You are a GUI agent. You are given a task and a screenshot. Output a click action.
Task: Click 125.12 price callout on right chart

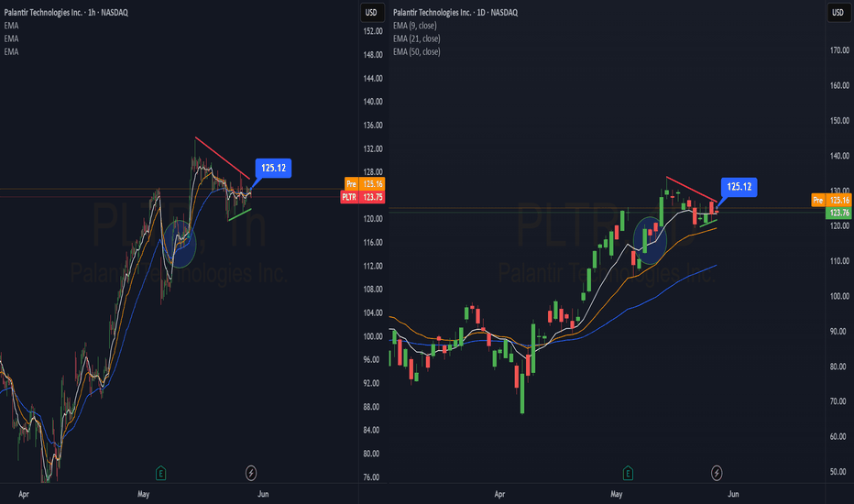pyautogui.click(x=739, y=187)
